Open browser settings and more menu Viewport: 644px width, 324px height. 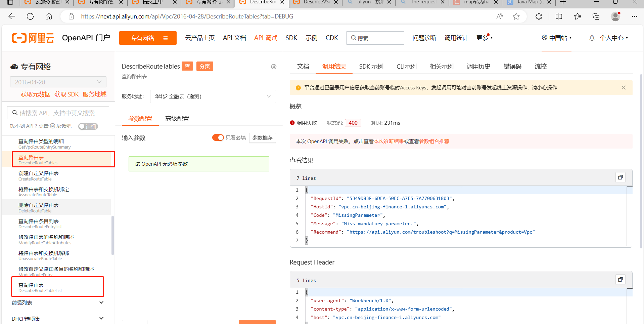pos(634,16)
